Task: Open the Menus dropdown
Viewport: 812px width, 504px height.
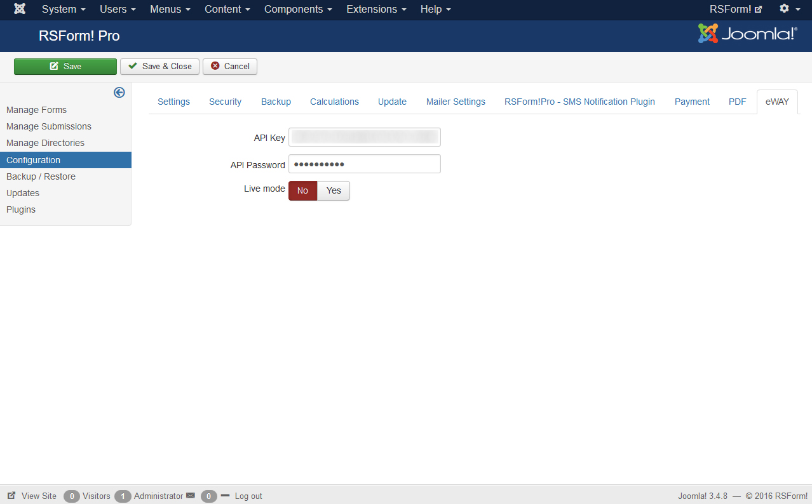Action: 170,9
